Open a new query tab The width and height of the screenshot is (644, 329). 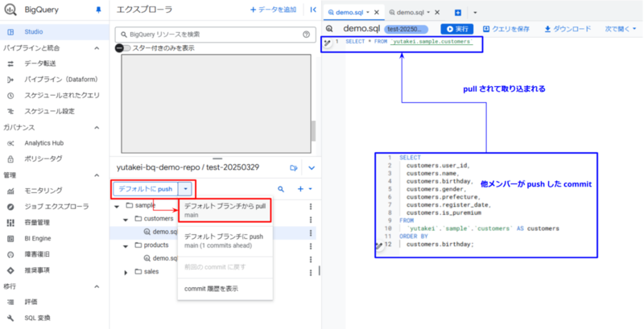pos(458,13)
